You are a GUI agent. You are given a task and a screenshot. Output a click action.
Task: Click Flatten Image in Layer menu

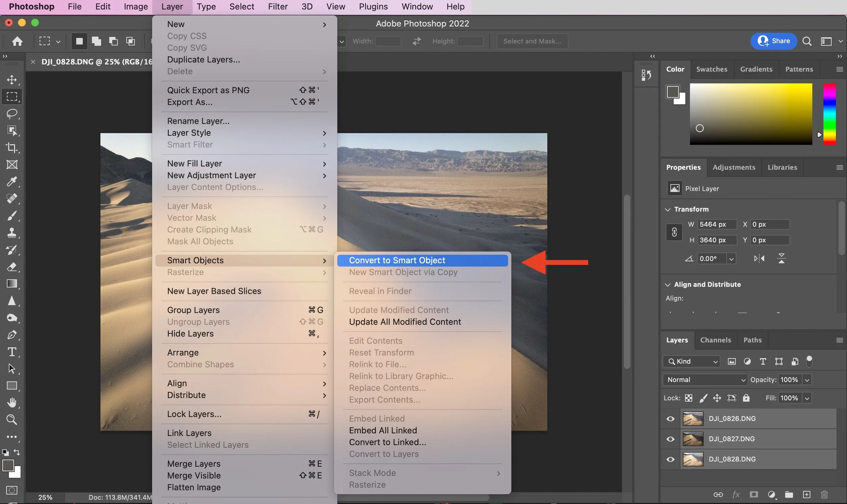point(194,487)
